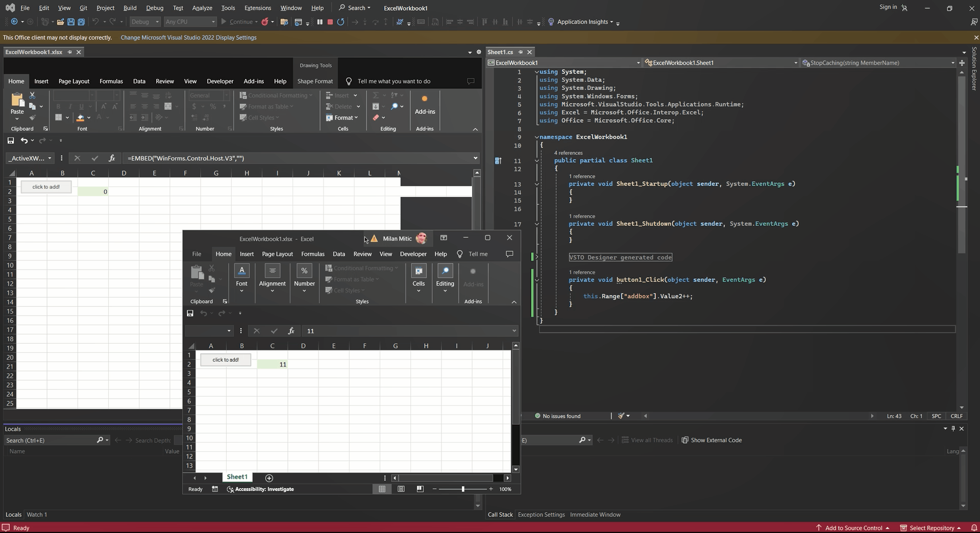Screen dimensions: 980x533
Task: Click the notifications bell in status bar
Action: point(974,528)
